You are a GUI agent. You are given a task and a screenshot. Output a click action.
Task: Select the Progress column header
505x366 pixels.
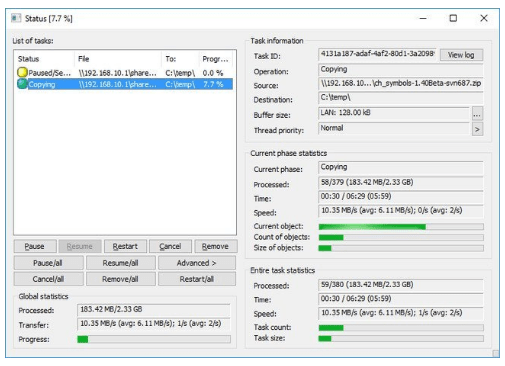[x=216, y=59]
